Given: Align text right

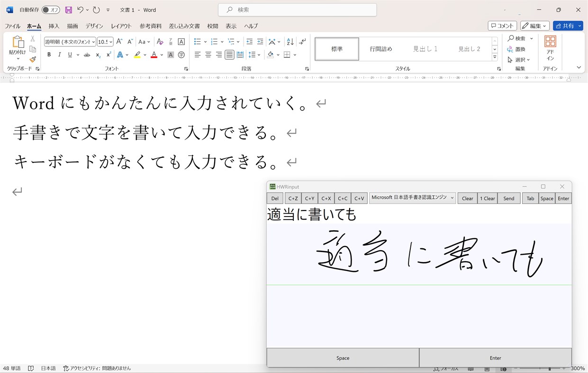Looking at the screenshot, I should 218,55.
